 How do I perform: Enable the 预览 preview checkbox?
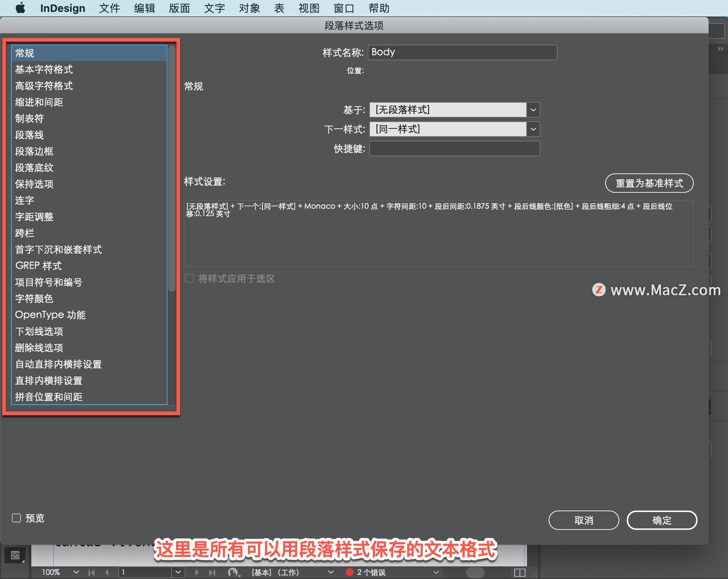pyautogui.click(x=16, y=518)
